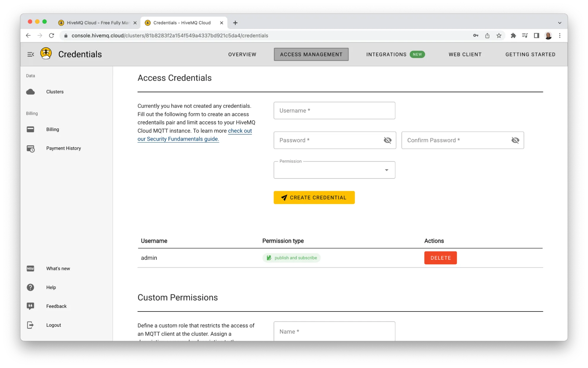The height and width of the screenshot is (368, 588).
Task: Click the Billing sidebar icon
Action: (x=31, y=129)
